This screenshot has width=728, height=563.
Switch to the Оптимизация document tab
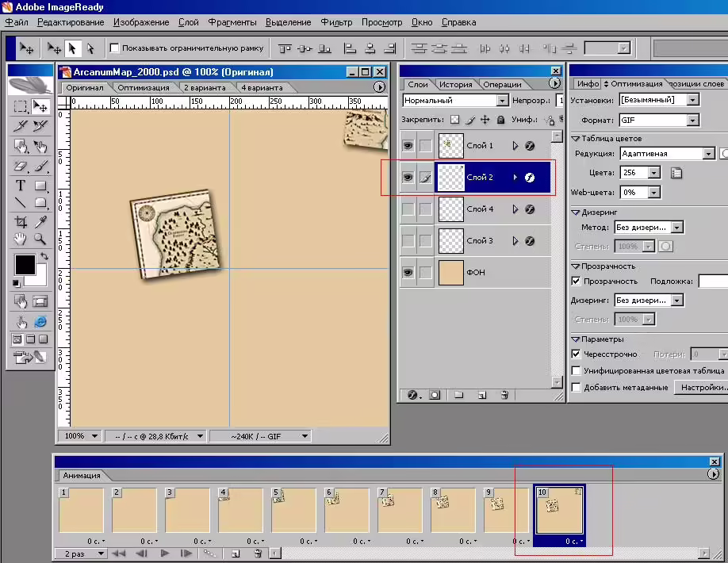coord(144,87)
